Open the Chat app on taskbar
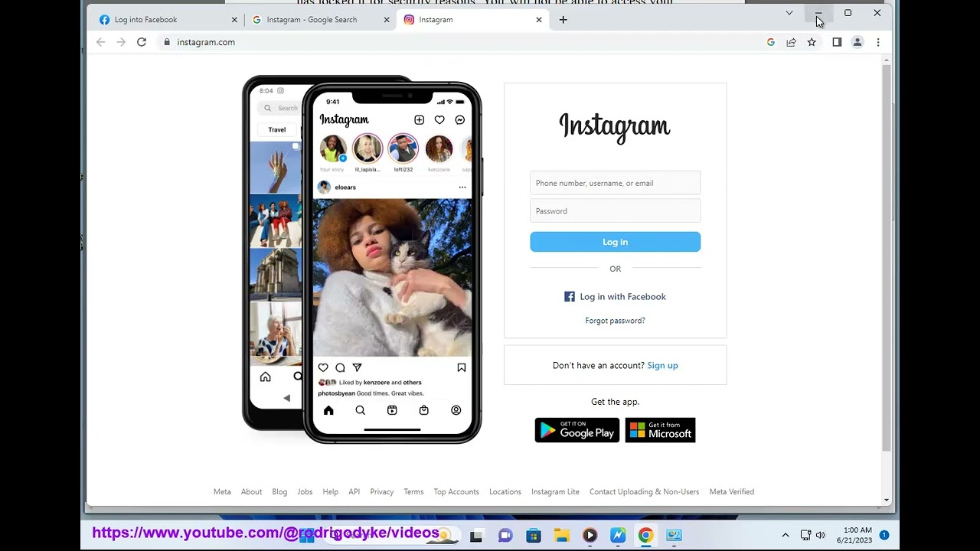This screenshot has width=980, height=551. click(x=505, y=536)
